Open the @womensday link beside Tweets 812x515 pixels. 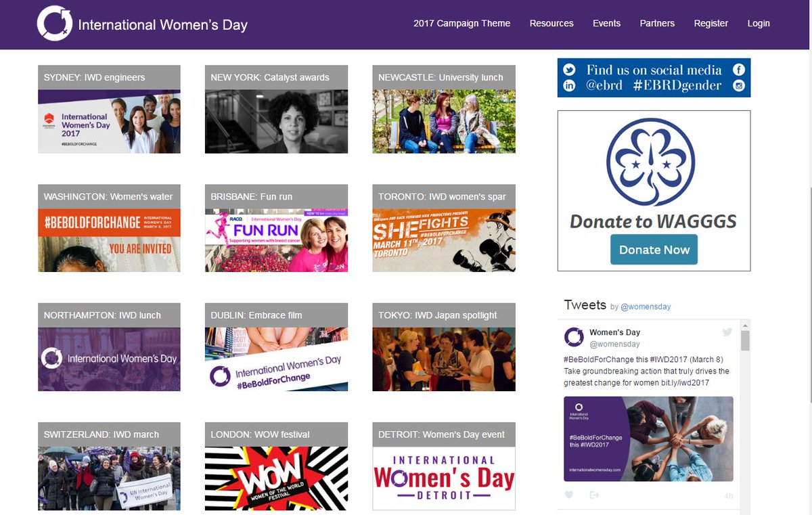(x=646, y=307)
